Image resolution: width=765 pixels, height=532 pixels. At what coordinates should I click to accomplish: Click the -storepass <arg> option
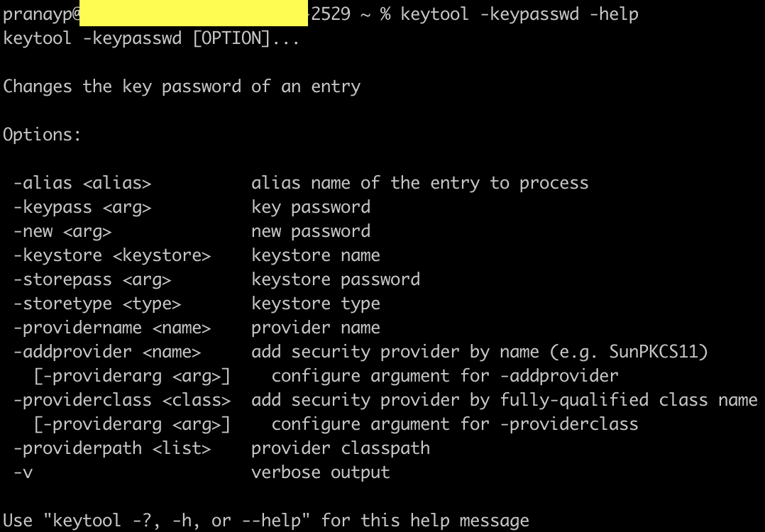pos(92,279)
